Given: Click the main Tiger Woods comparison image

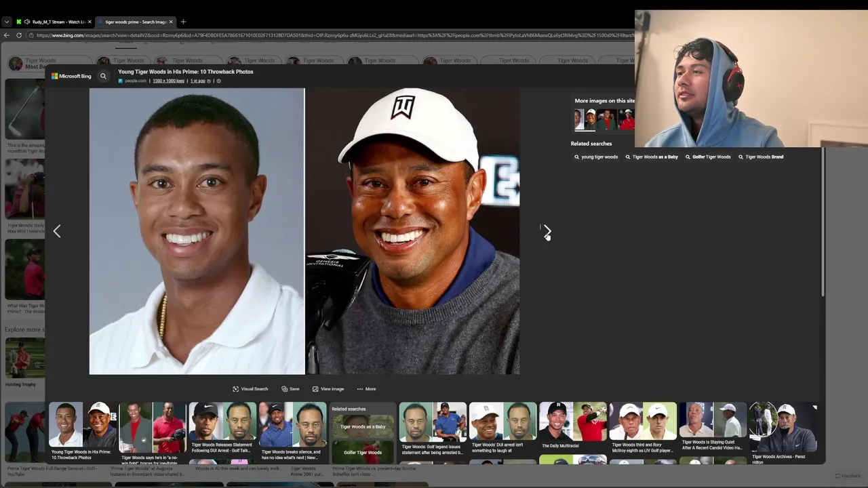Looking at the screenshot, I should click(304, 231).
